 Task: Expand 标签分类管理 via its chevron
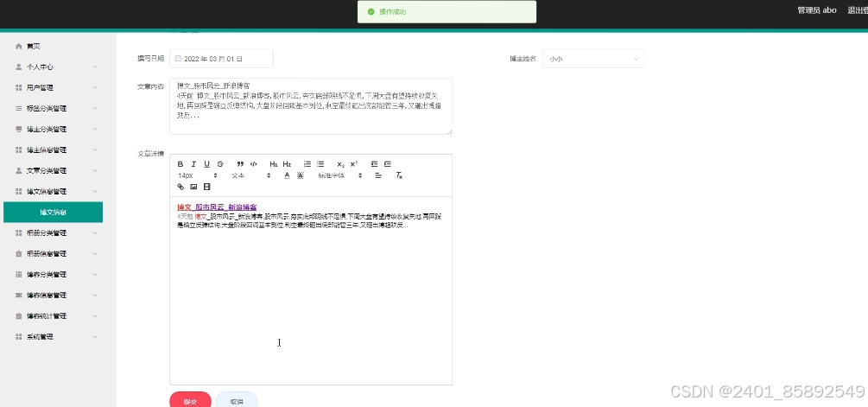point(95,109)
